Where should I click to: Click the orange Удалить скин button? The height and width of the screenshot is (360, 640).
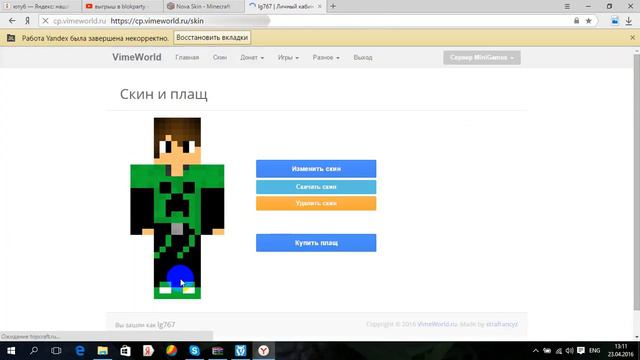coord(316,203)
